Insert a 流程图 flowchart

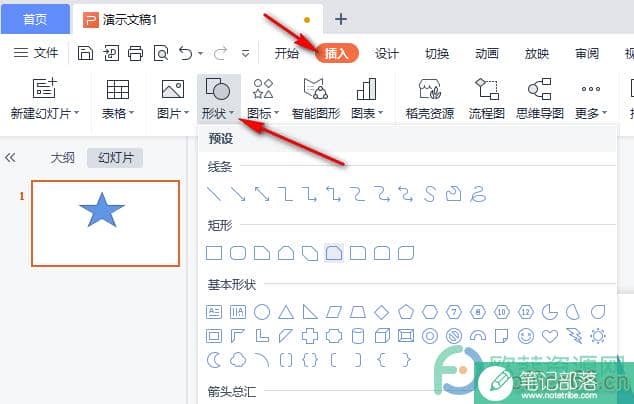487,99
